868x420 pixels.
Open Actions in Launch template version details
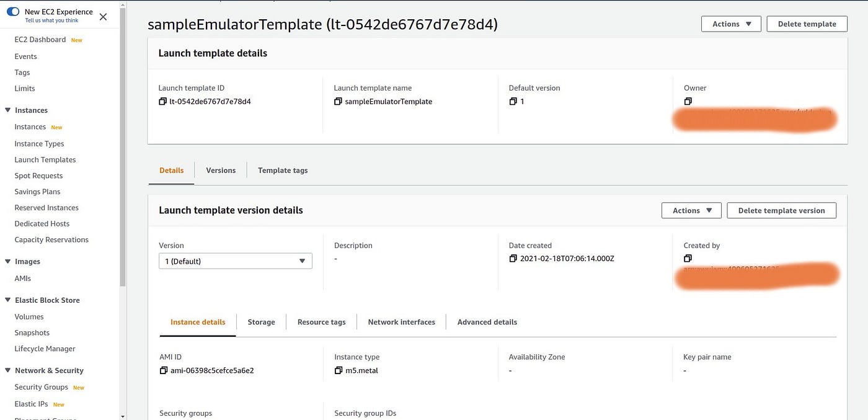(x=691, y=210)
